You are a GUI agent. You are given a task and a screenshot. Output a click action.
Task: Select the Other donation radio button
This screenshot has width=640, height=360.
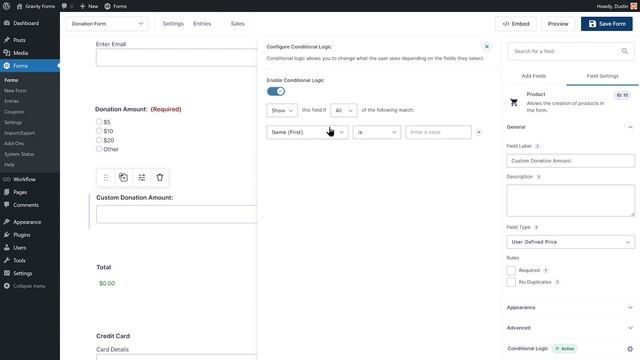coord(99,149)
